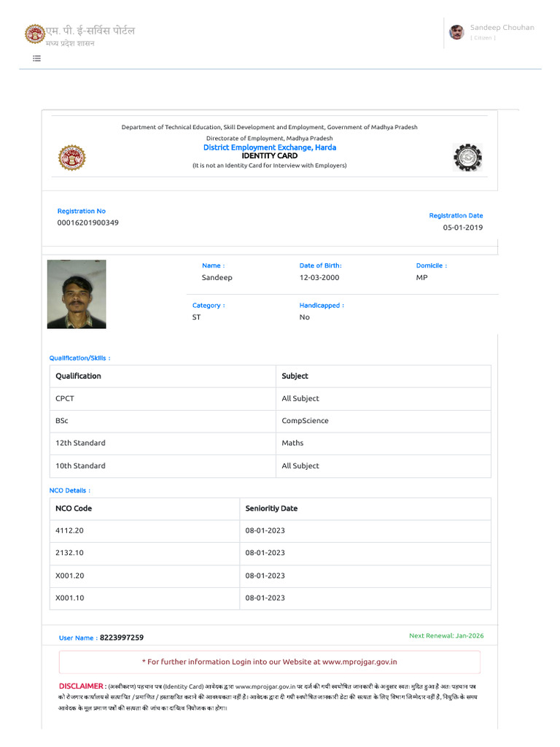
Task: Select registration date 05-01-2019
Action: (x=463, y=228)
